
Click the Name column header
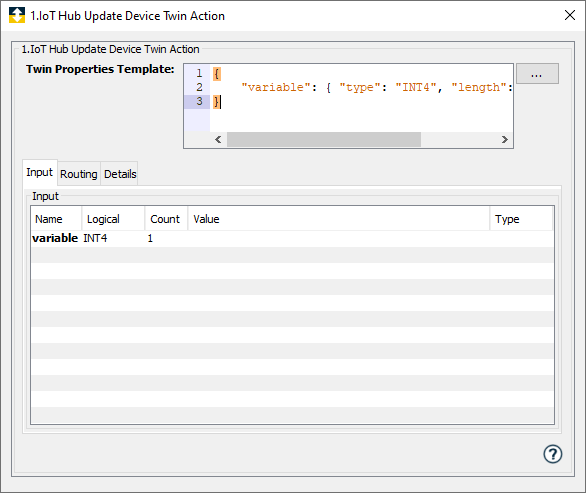tap(57, 219)
